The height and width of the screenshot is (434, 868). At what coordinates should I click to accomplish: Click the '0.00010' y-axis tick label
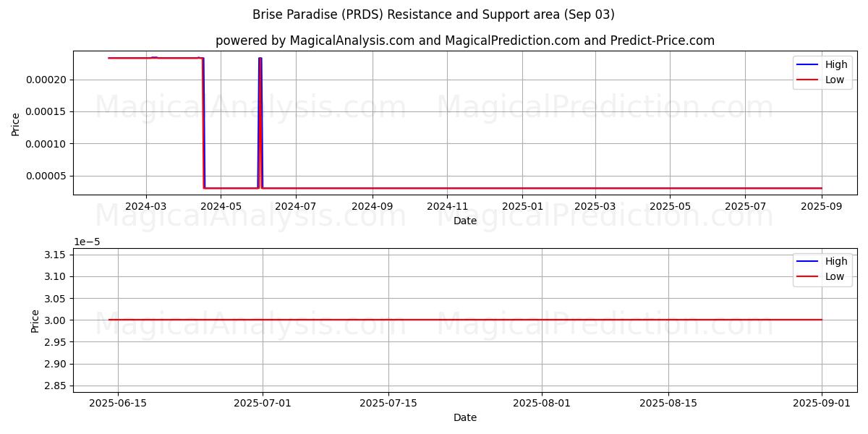tap(46, 143)
